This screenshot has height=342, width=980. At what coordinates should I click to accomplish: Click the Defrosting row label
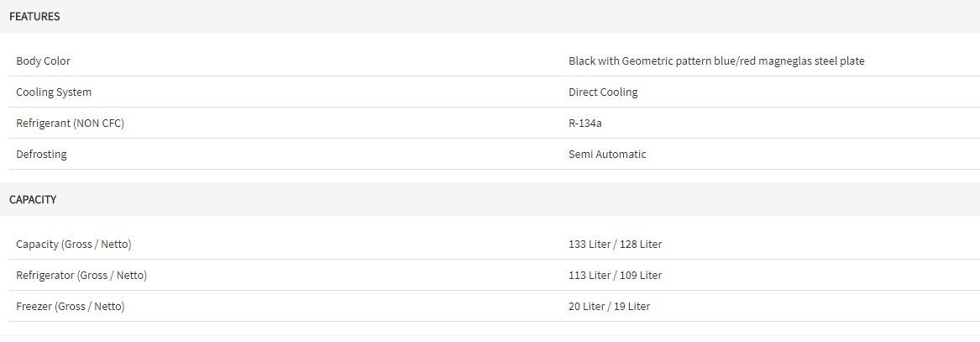(x=41, y=155)
